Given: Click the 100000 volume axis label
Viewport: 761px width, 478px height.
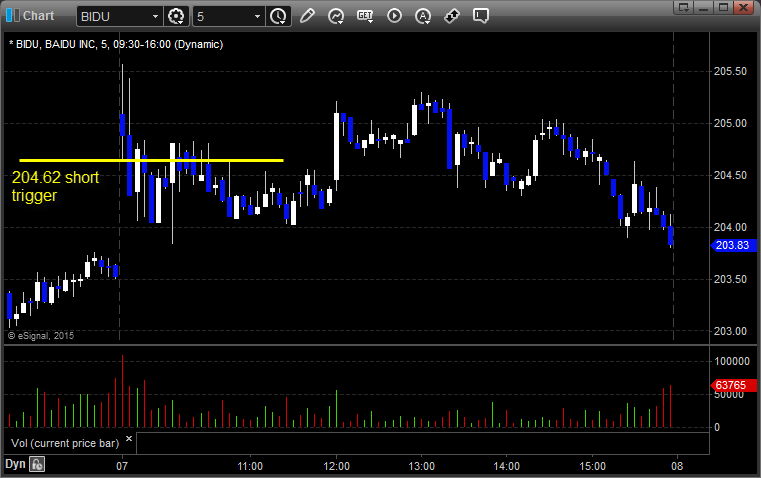Looking at the screenshot, I should [x=732, y=361].
